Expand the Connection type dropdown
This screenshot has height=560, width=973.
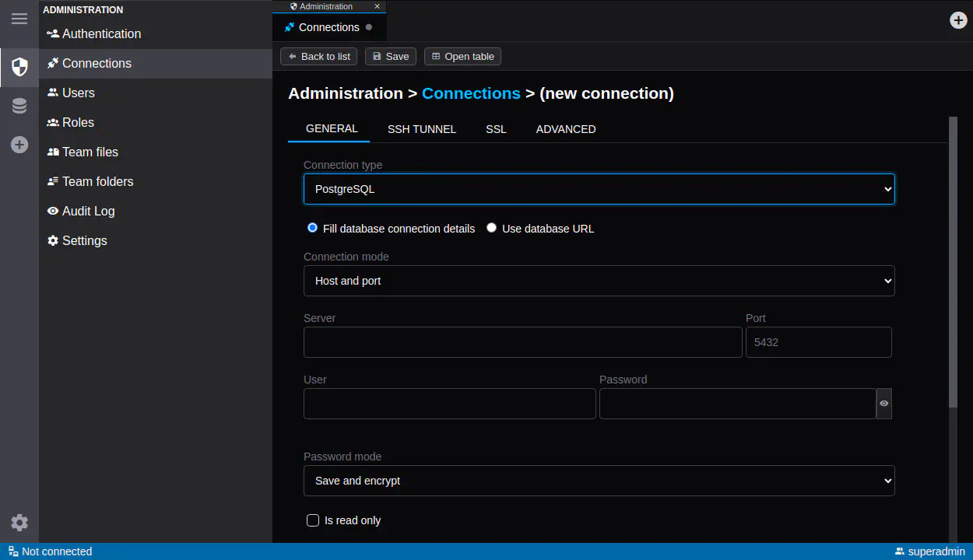point(599,189)
